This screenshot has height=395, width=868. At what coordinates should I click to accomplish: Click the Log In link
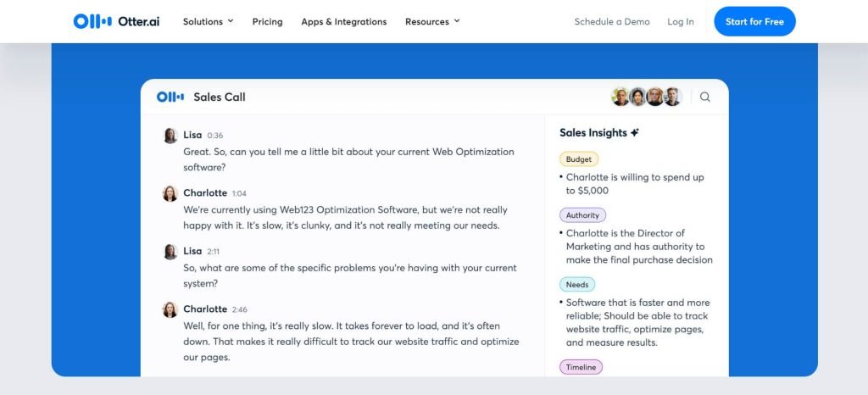[x=680, y=21]
